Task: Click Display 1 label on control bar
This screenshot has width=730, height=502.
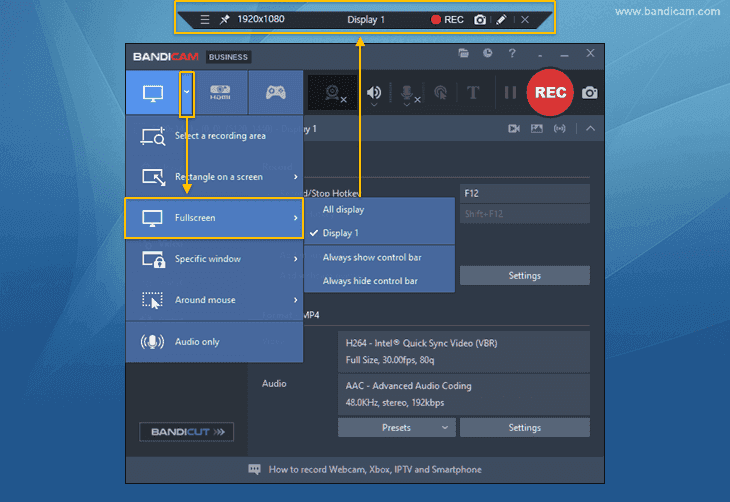Action: tap(365, 20)
